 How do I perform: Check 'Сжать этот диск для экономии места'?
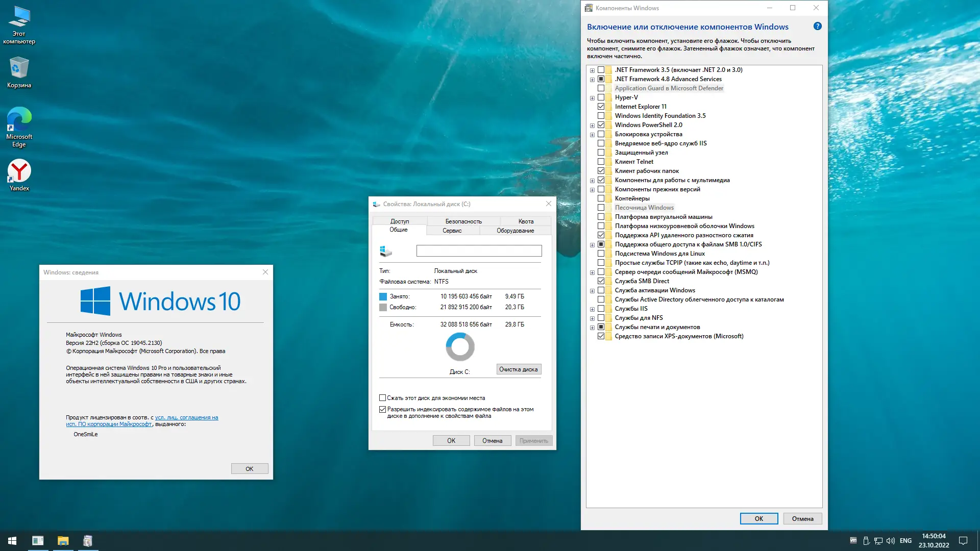click(382, 398)
